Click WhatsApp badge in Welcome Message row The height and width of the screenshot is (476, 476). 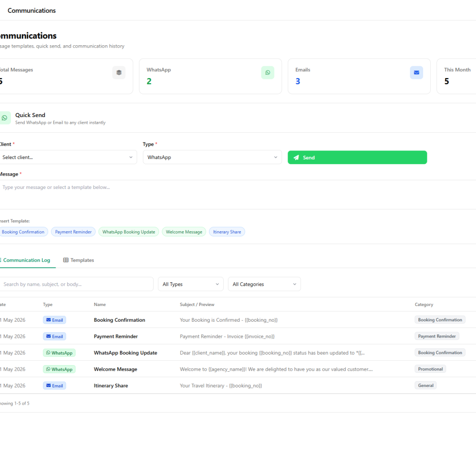tap(59, 369)
